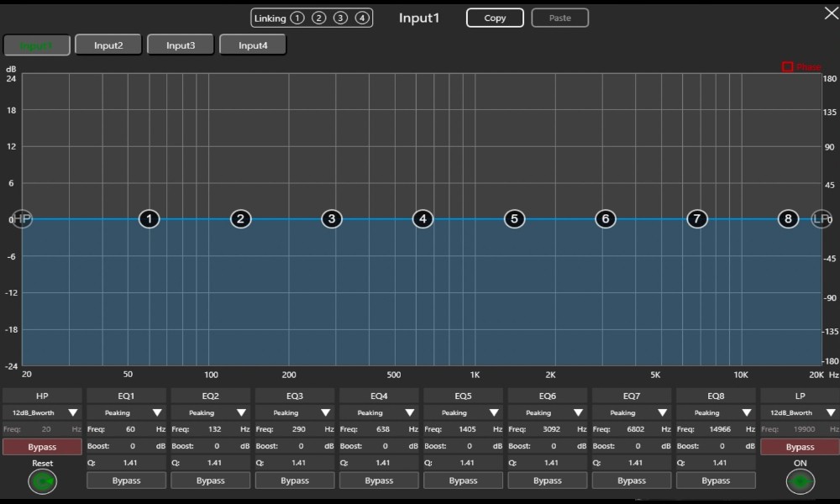Edit EQ5 frequency field 1405

coord(467,429)
